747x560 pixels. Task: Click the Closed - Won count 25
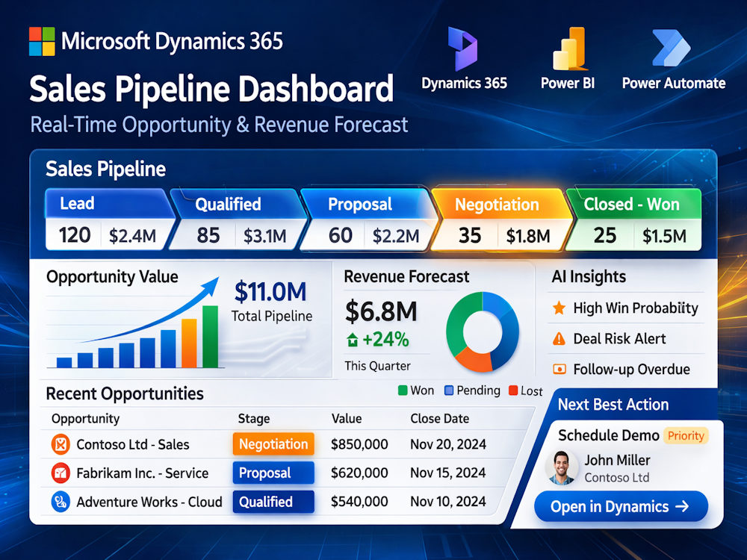(605, 235)
